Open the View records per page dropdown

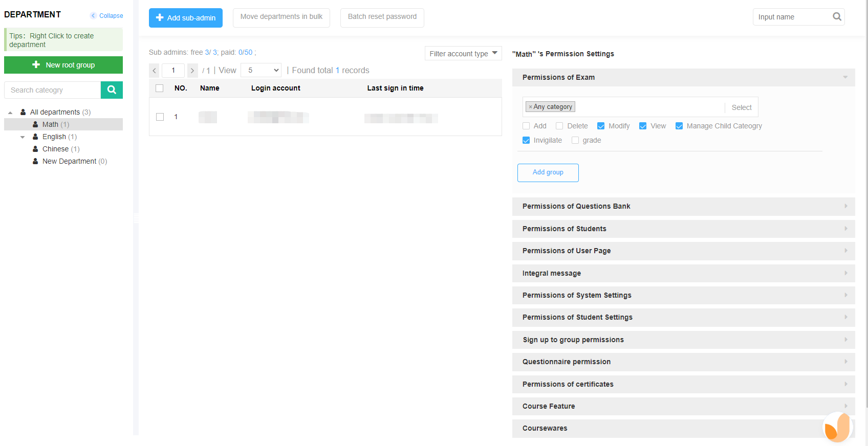click(261, 71)
